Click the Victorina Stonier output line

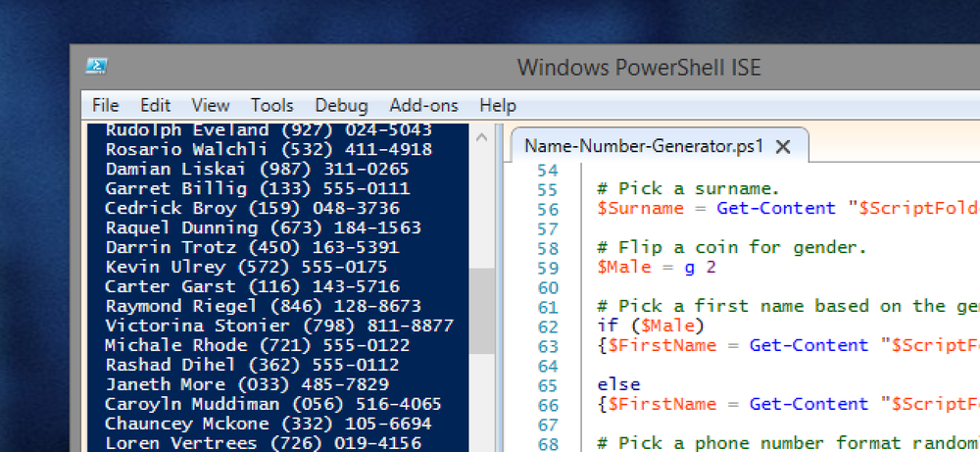pos(278,326)
